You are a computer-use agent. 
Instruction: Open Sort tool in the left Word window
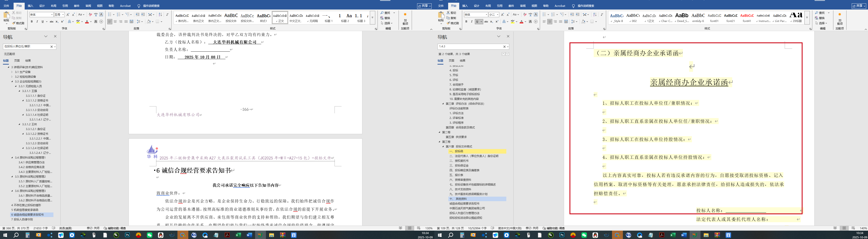coord(160,14)
